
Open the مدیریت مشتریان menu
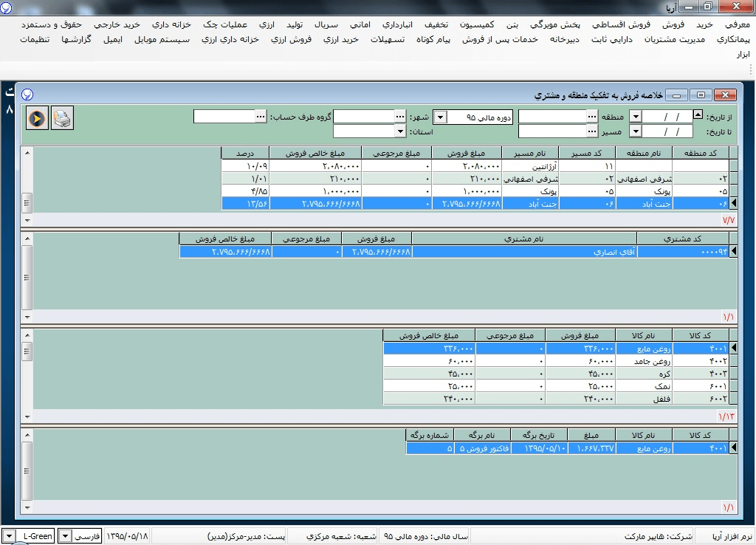675,40
